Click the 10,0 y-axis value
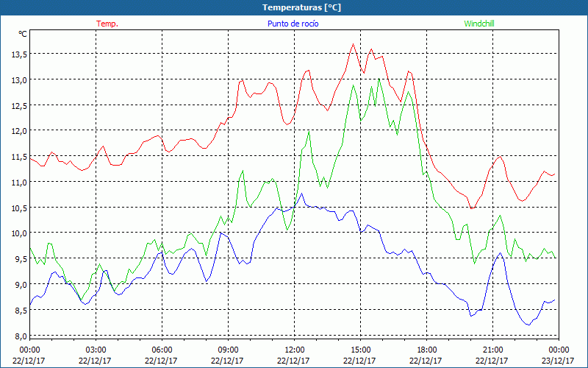The width and height of the screenshot is (588, 368). tap(19, 233)
